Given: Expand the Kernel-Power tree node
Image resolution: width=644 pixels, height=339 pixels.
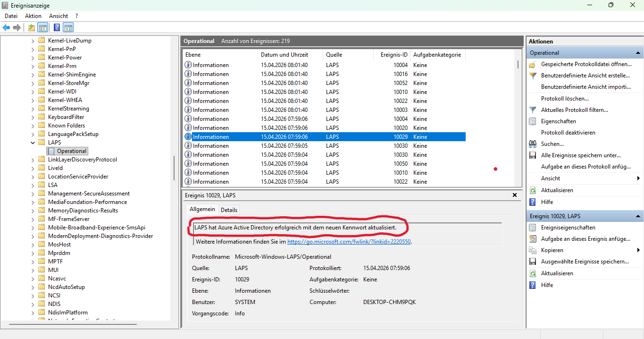Looking at the screenshot, I should (x=33, y=58).
